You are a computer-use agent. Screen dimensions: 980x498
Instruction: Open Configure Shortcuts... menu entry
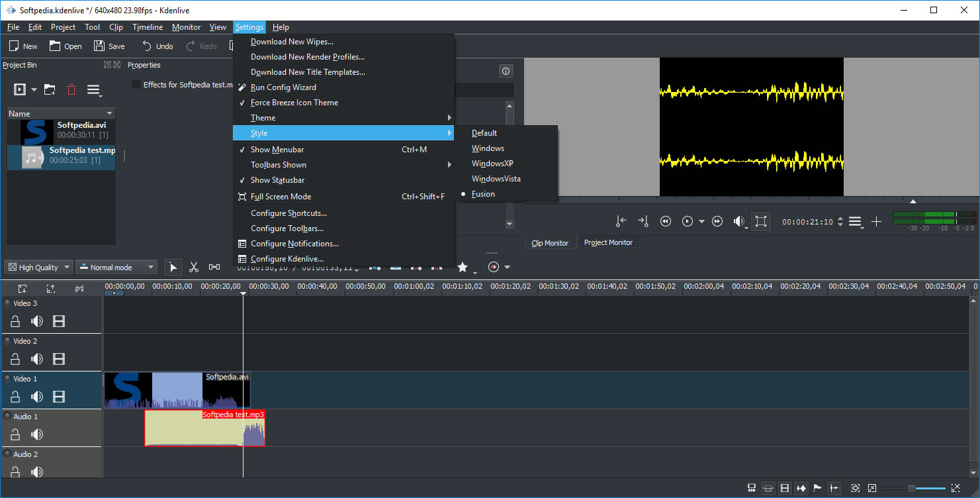coord(289,213)
